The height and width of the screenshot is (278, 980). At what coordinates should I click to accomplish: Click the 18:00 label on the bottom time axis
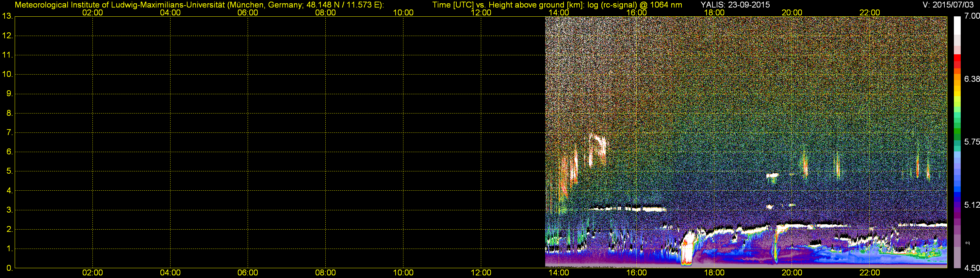click(x=714, y=273)
